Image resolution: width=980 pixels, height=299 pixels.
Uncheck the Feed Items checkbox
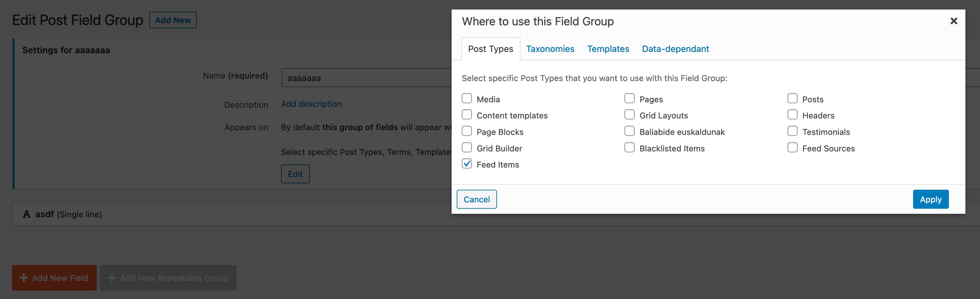click(x=467, y=164)
